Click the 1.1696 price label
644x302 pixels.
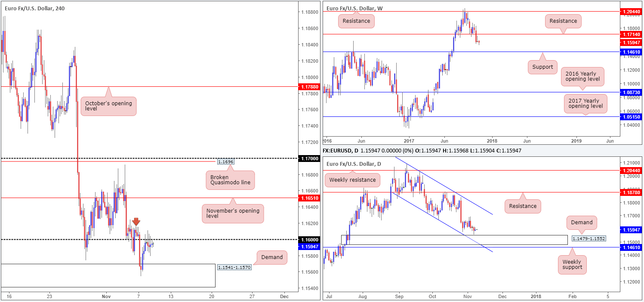tap(225, 162)
